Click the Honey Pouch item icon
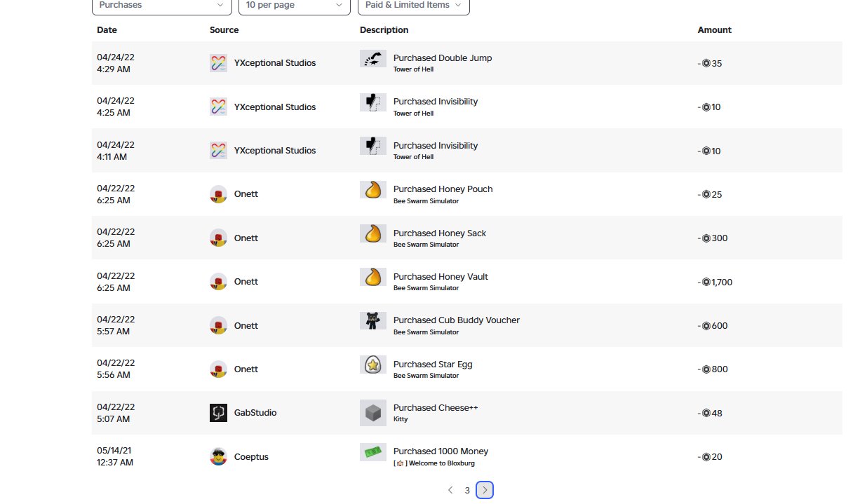 (x=373, y=190)
